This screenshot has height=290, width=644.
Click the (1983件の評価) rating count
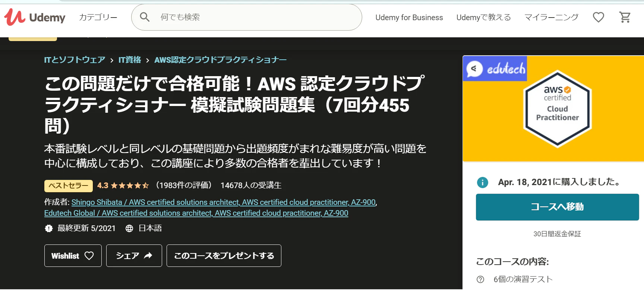[183, 185]
